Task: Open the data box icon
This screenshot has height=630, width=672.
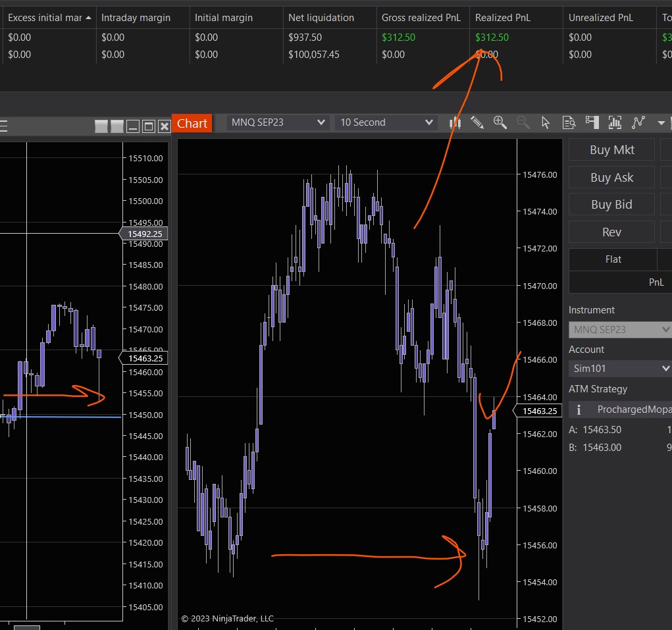Action: [x=569, y=123]
